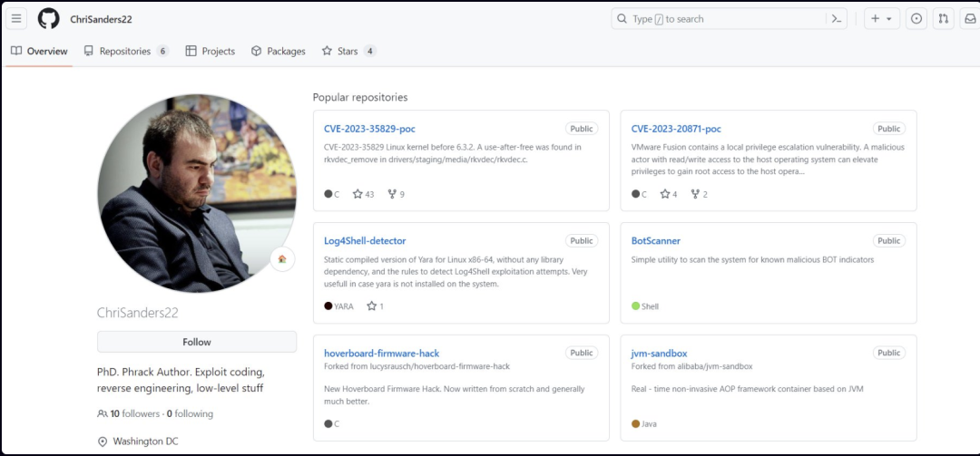
Task: Click C language label on hoverboard-firmware-hack
Action: tap(337, 423)
